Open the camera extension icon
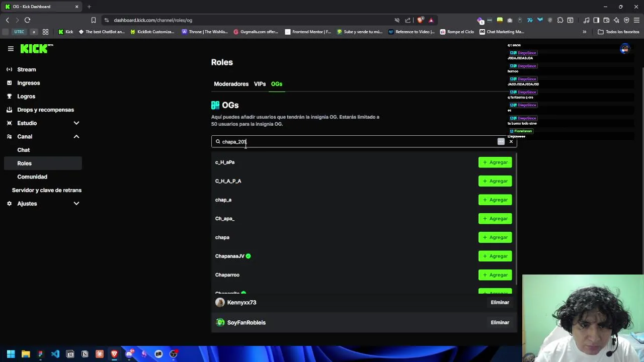The height and width of the screenshot is (362, 644). coord(510,20)
